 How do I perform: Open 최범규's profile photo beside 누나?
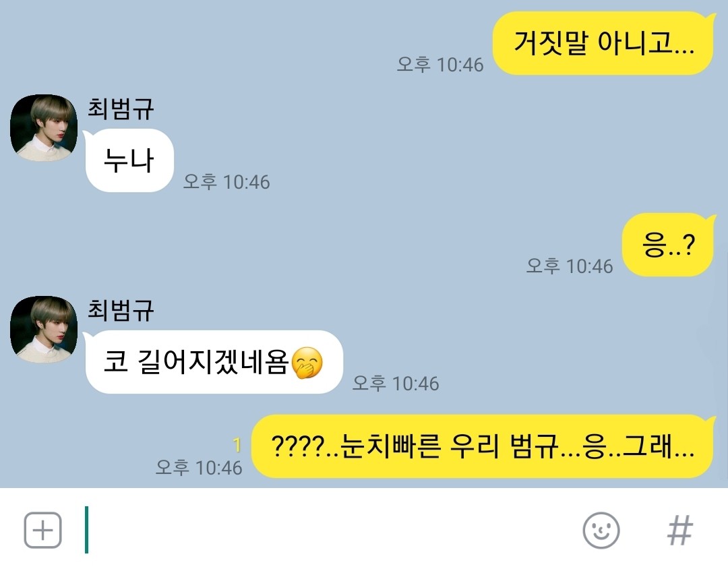point(44,127)
